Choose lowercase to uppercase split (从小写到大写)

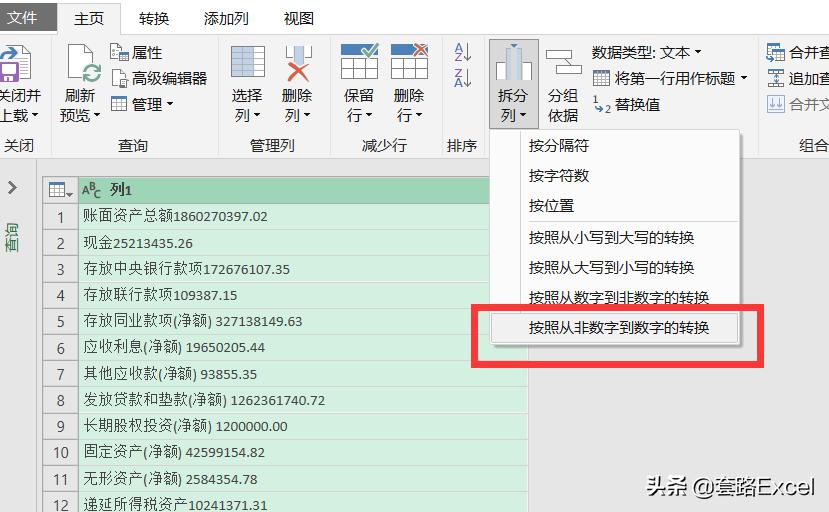614,237
